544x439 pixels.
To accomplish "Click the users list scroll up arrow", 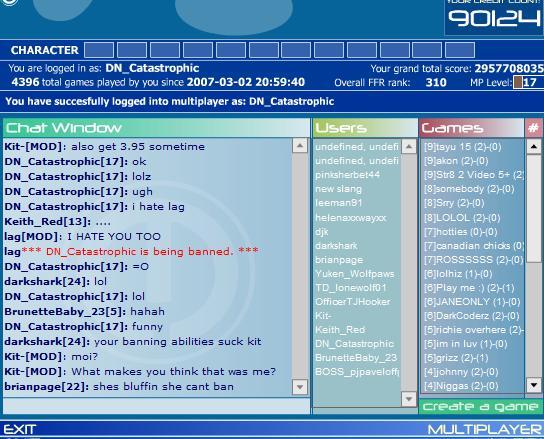I will click(x=409, y=146).
